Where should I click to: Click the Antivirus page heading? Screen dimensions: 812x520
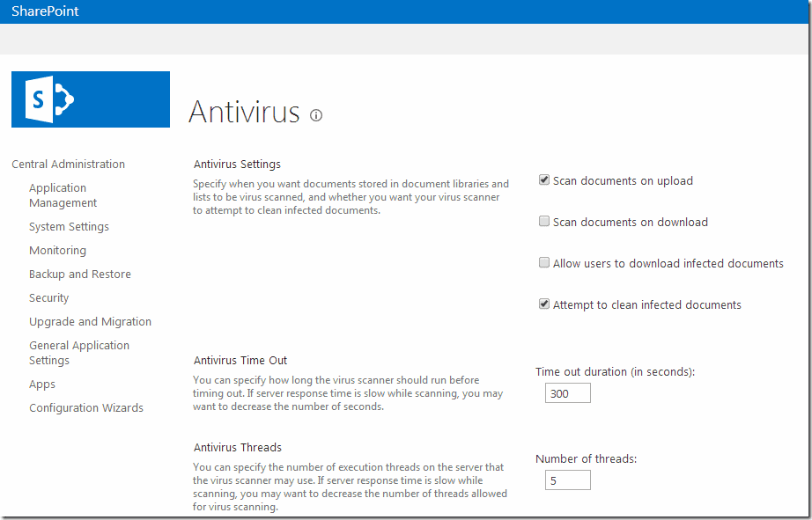point(244,113)
